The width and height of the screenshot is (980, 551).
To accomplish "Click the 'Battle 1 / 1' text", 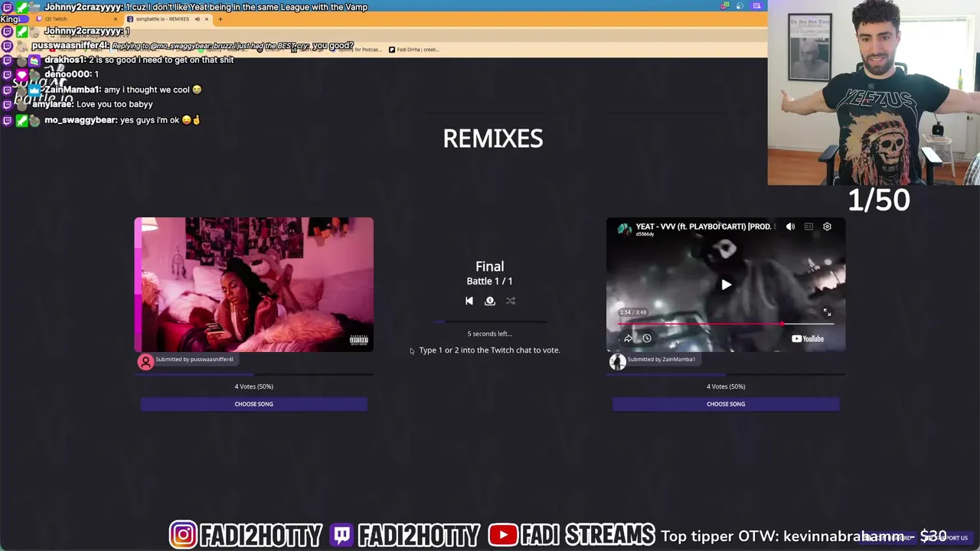I will (490, 281).
